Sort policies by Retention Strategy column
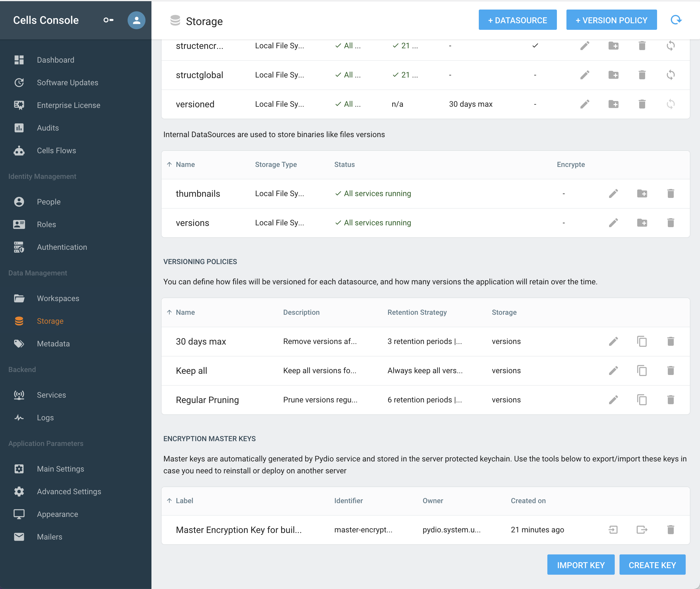The height and width of the screenshot is (589, 700). 417,312
